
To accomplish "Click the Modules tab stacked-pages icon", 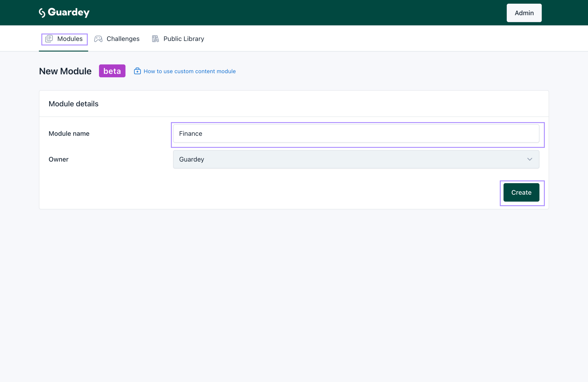I will pyautogui.click(x=49, y=39).
